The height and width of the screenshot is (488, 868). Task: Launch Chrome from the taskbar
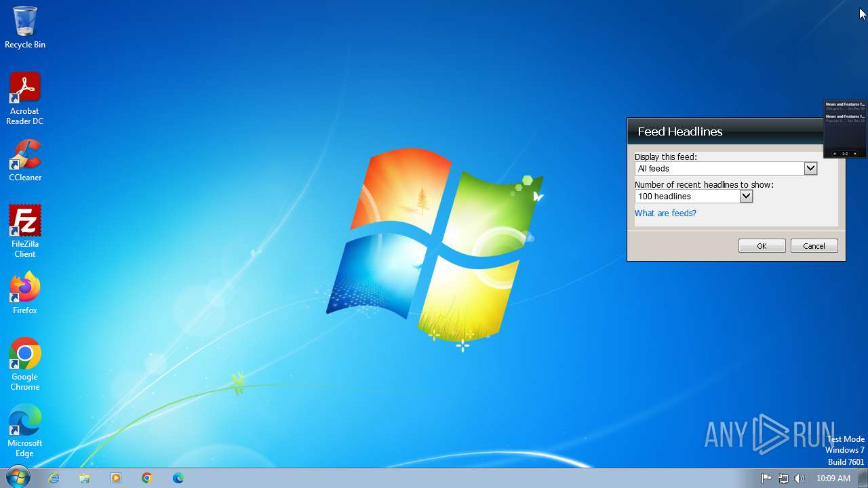click(x=147, y=478)
